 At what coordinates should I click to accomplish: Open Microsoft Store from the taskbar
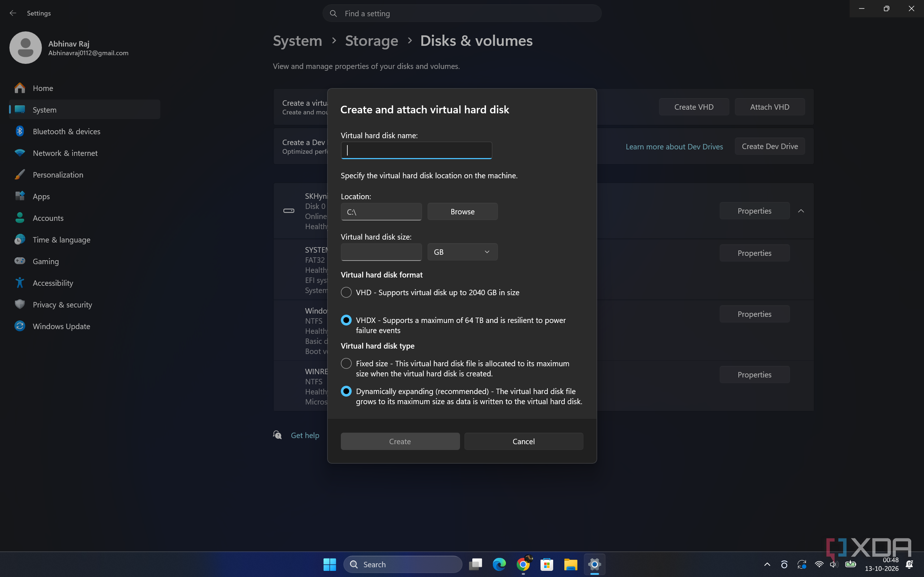pos(547,564)
